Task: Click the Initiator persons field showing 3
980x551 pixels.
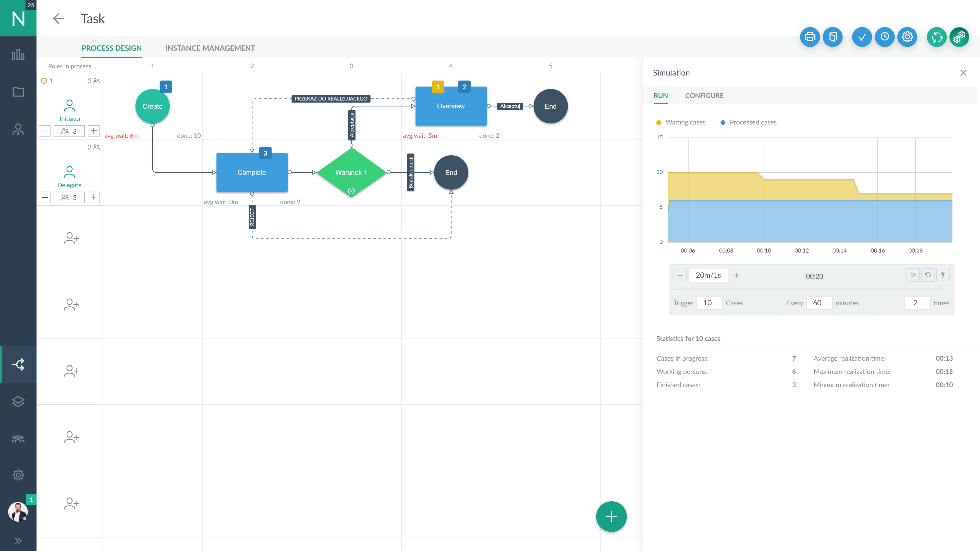Action: point(69,131)
